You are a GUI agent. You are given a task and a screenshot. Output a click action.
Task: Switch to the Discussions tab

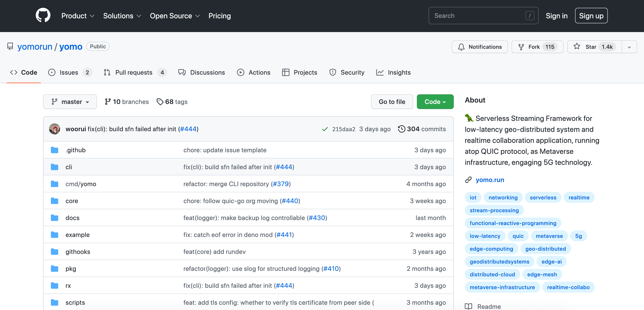tap(201, 72)
